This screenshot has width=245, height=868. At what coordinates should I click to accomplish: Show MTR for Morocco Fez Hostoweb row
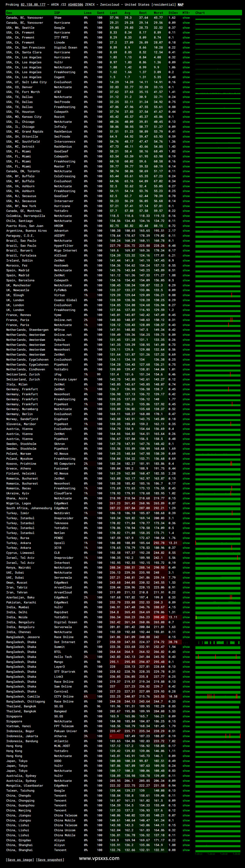[x=186, y=266]
